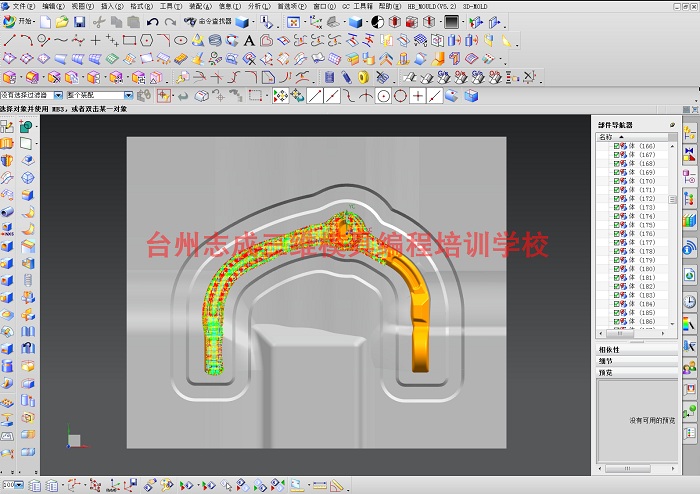Click the snap point plus icon
The image size is (700, 494).
(x=417, y=95)
